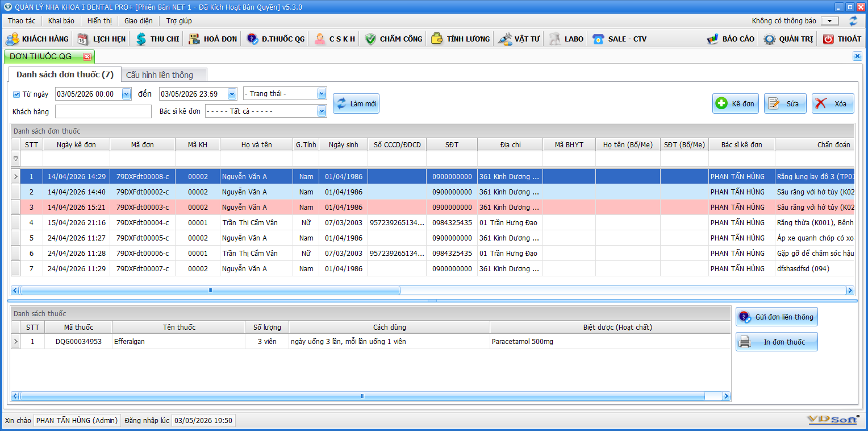
Task: Click the Khách hàng search field
Action: (x=103, y=111)
